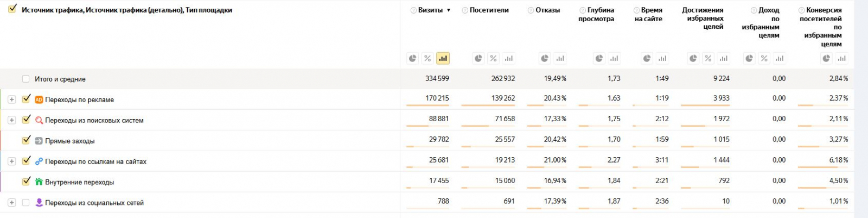Click pie chart icon under Время на сайте
The height and width of the screenshot is (218, 868).
[x=647, y=58]
